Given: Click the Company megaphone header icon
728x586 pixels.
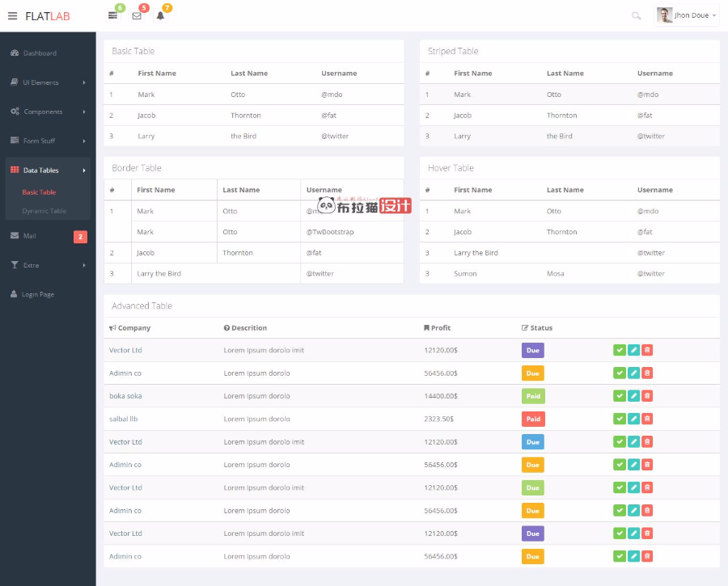Looking at the screenshot, I should tap(112, 328).
